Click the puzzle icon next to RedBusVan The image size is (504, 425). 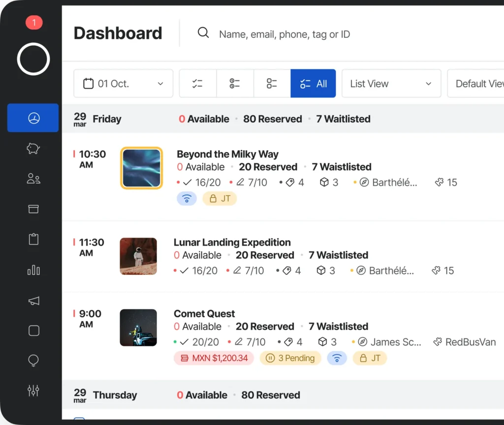pos(438,342)
